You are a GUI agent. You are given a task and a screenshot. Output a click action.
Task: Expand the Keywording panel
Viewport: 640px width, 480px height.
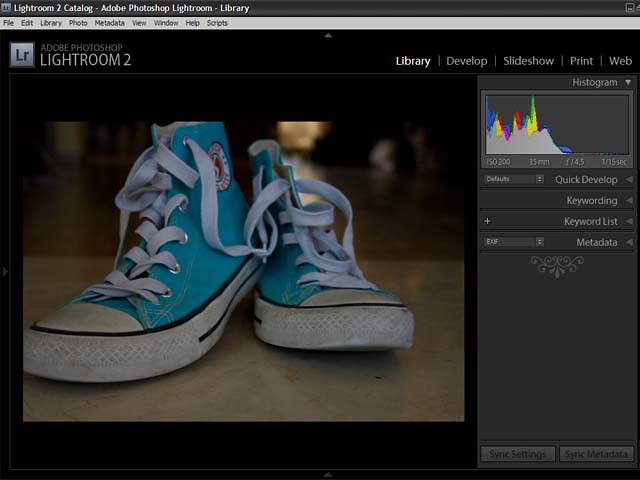point(629,201)
